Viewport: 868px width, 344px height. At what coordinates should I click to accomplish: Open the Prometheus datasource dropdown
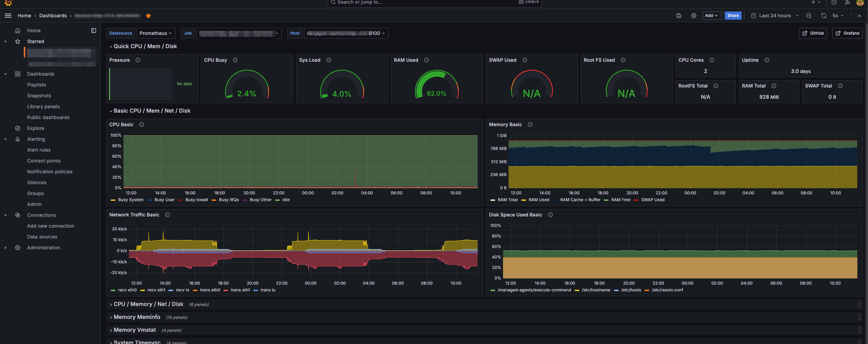156,33
